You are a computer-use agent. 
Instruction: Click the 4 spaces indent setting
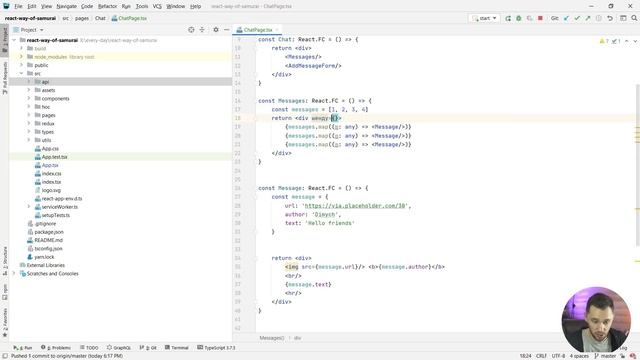(x=579, y=356)
